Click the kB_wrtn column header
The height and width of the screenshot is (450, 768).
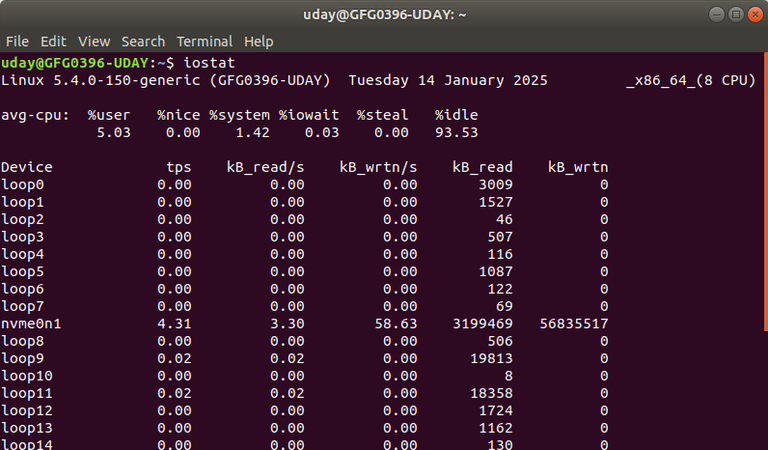click(577, 167)
